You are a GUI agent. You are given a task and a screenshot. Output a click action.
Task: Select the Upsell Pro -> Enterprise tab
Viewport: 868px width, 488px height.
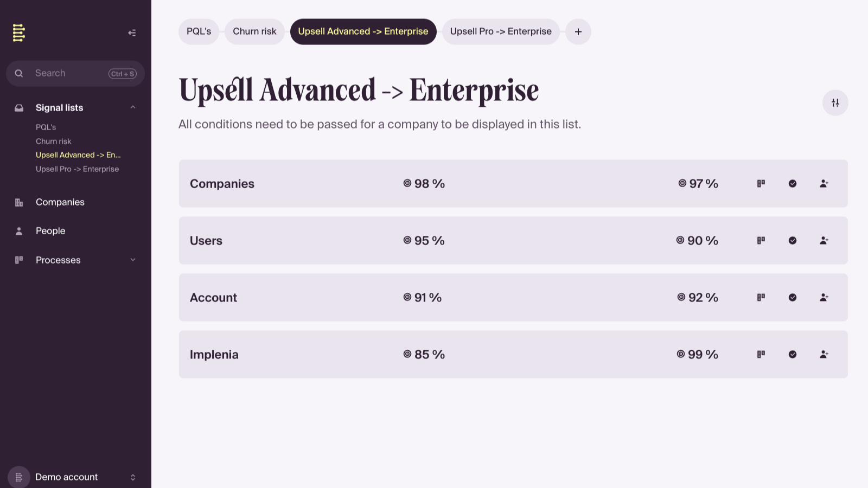pos(501,31)
